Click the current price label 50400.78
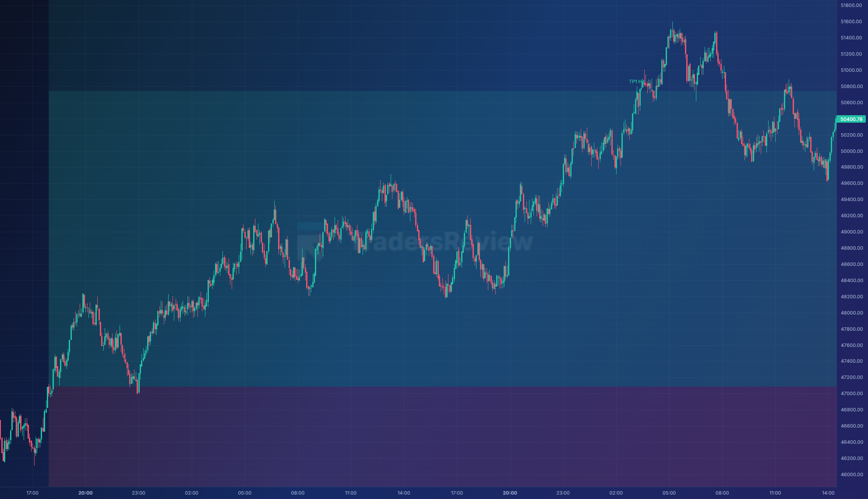The width and height of the screenshot is (868, 499). [851, 119]
